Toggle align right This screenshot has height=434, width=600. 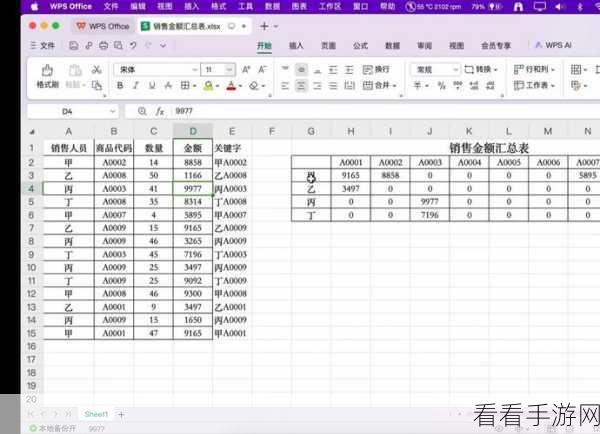pos(317,85)
